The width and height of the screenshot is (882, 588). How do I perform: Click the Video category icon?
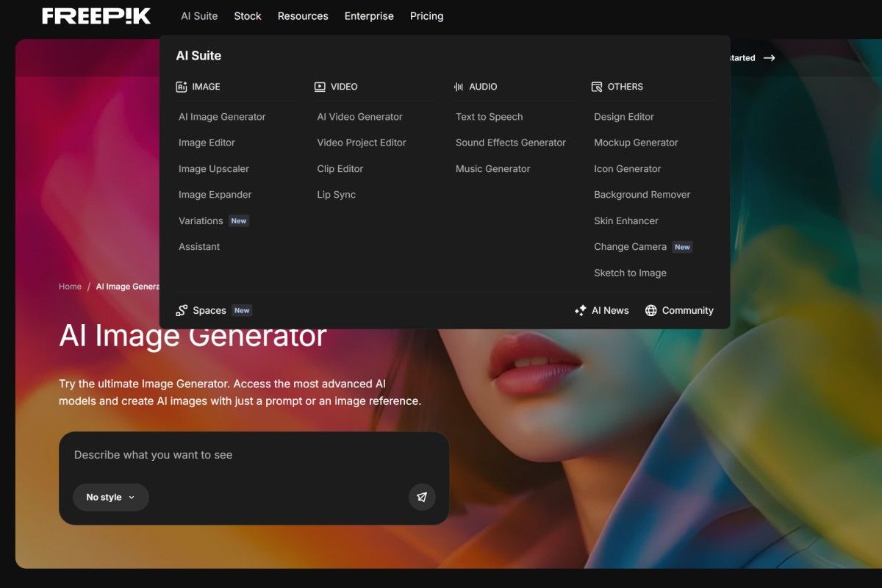pos(320,87)
